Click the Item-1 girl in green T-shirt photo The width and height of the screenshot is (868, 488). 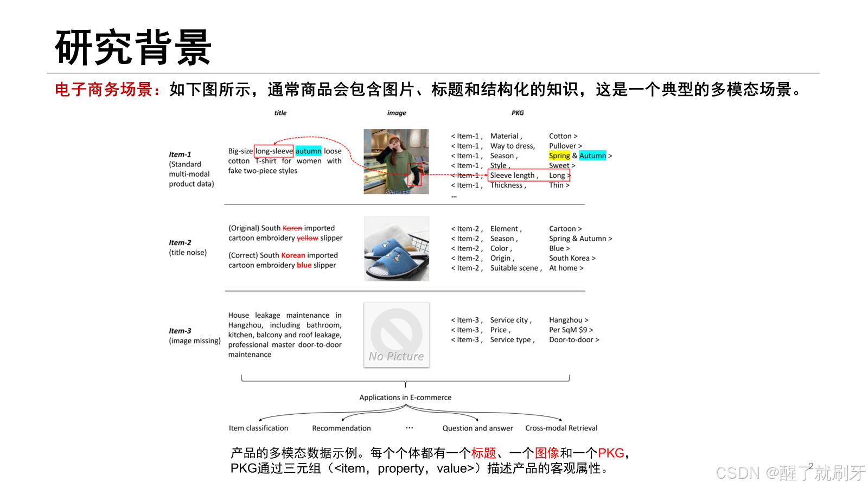pos(396,162)
